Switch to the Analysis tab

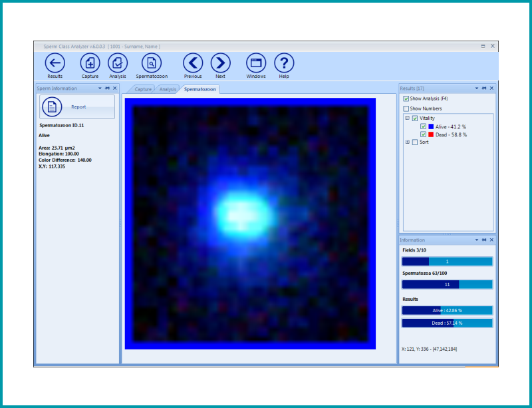coord(168,89)
